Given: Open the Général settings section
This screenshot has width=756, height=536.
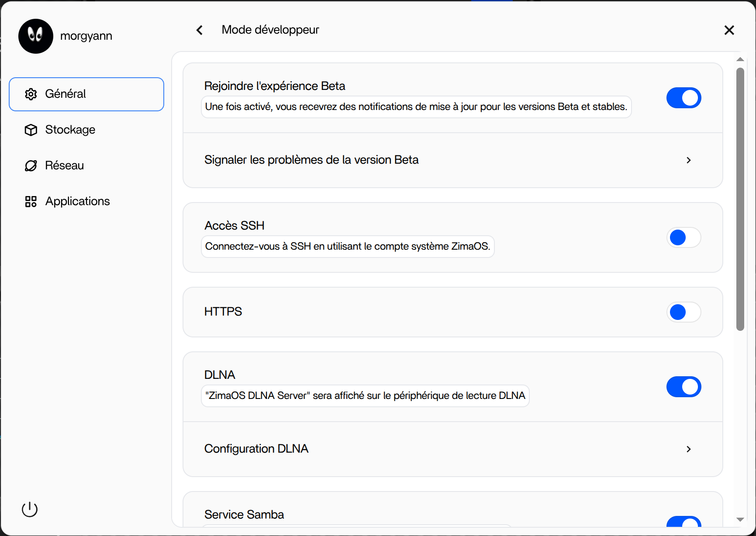Looking at the screenshot, I should pos(86,94).
